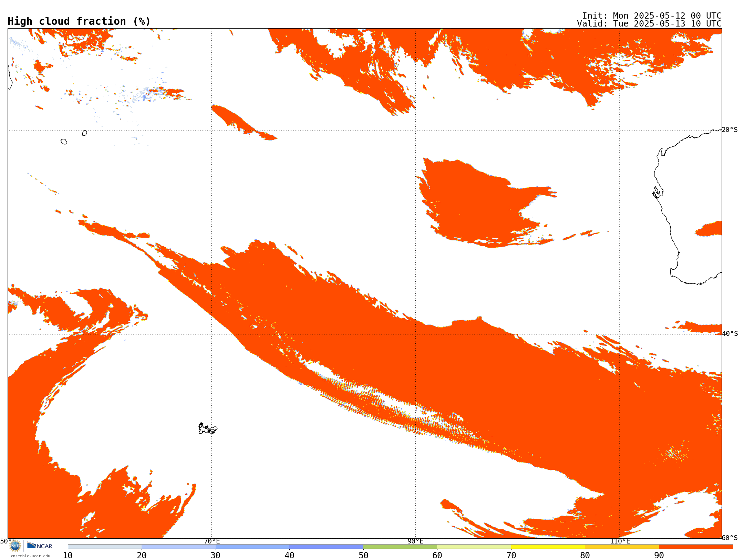Click the 90+ orange-red colorbar segment
Screen dimensions: 744x560
tap(696, 547)
